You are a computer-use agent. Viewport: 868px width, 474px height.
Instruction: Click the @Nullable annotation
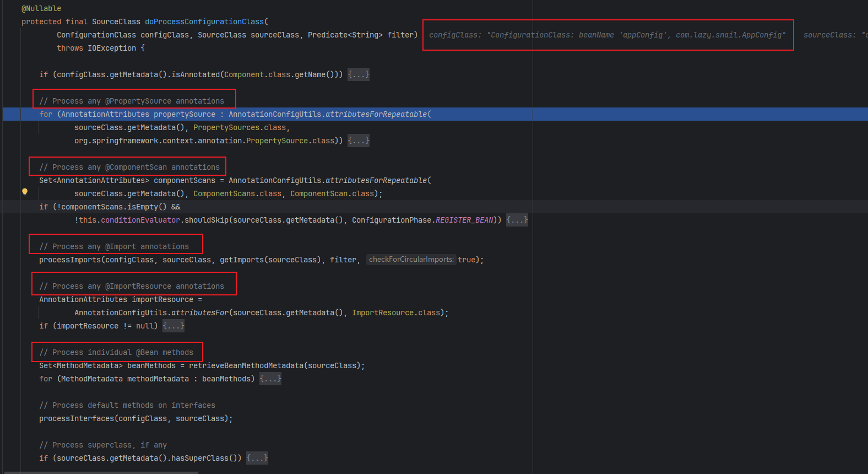pos(41,8)
